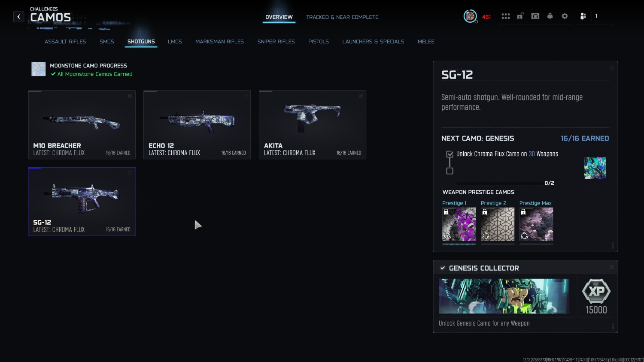Select the Shotguns category
Image resolution: width=644 pixels, height=362 pixels.
(141, 42)
